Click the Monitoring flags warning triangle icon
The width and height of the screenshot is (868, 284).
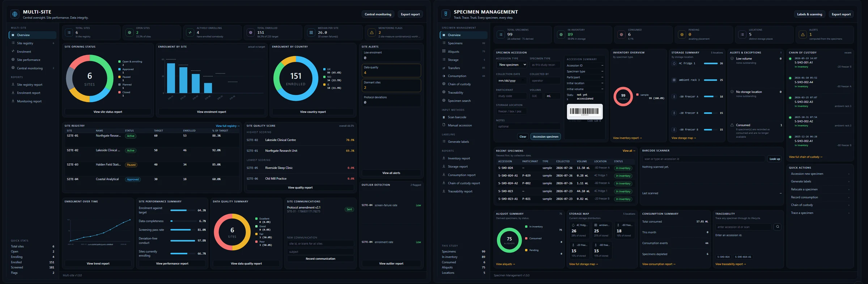(x=371, y=33)
